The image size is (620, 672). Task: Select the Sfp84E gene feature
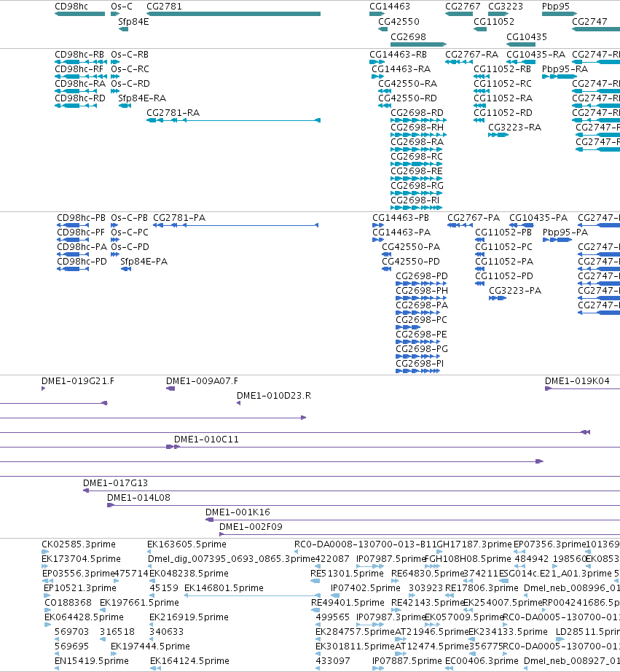pos(123,29)
